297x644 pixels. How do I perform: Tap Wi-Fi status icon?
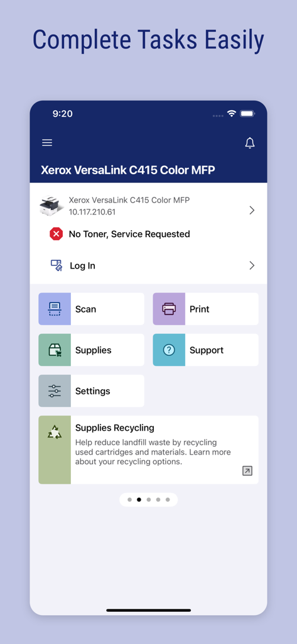pyautogui.click(x=232, y=114)
